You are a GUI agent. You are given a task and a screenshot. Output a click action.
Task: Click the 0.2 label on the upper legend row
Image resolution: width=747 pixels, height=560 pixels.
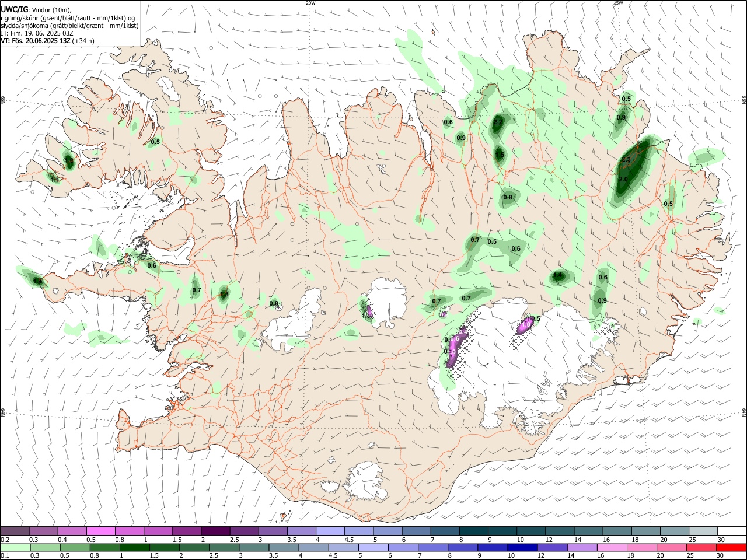pyautogui.click(x=5, y=540)
